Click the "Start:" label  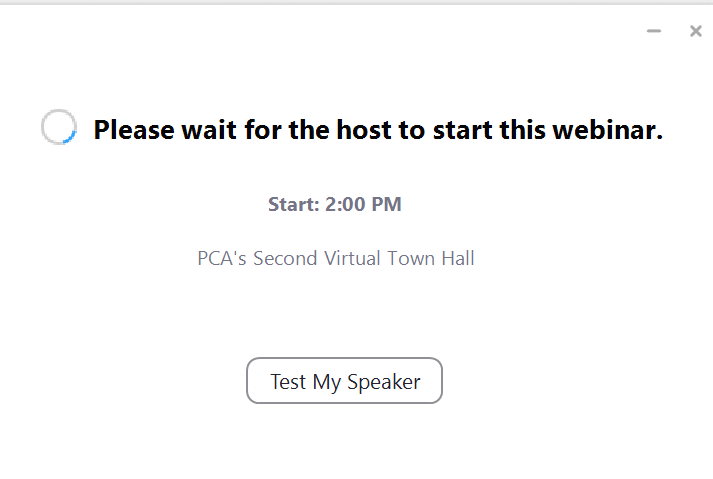(294, 204)
